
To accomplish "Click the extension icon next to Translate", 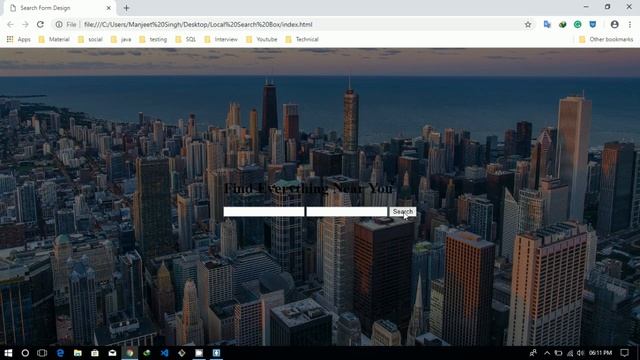I will [x=562, y=24].
